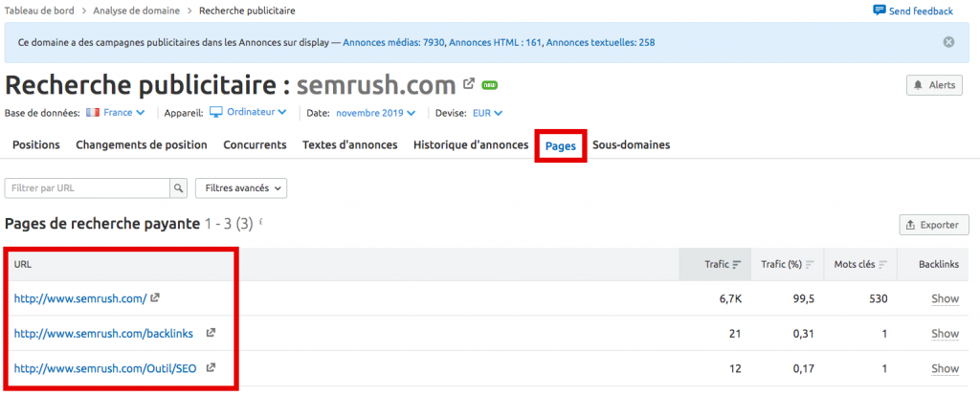Click keyword count 530
The height and width of the screenshot is (396, 980).
coord(879,298)
